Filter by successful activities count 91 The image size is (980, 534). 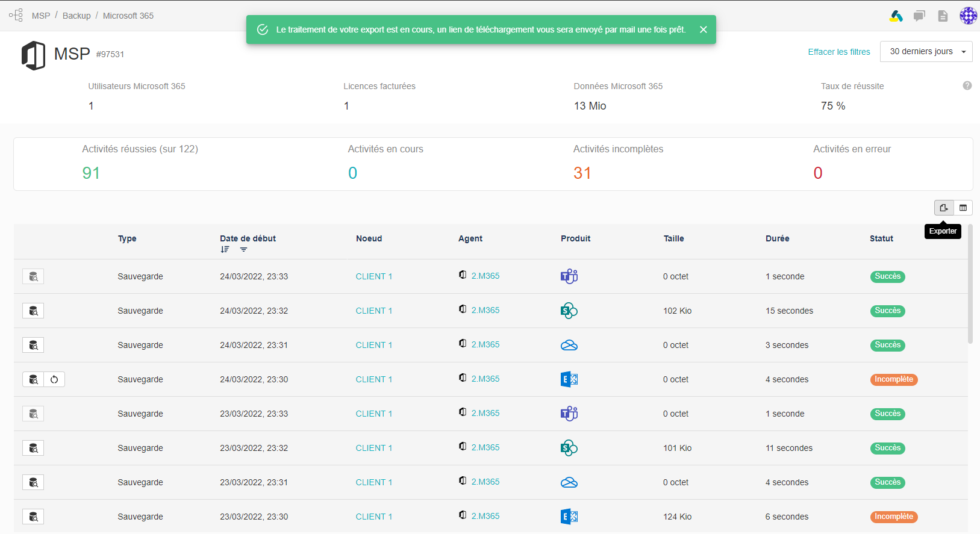click(91, 173)
